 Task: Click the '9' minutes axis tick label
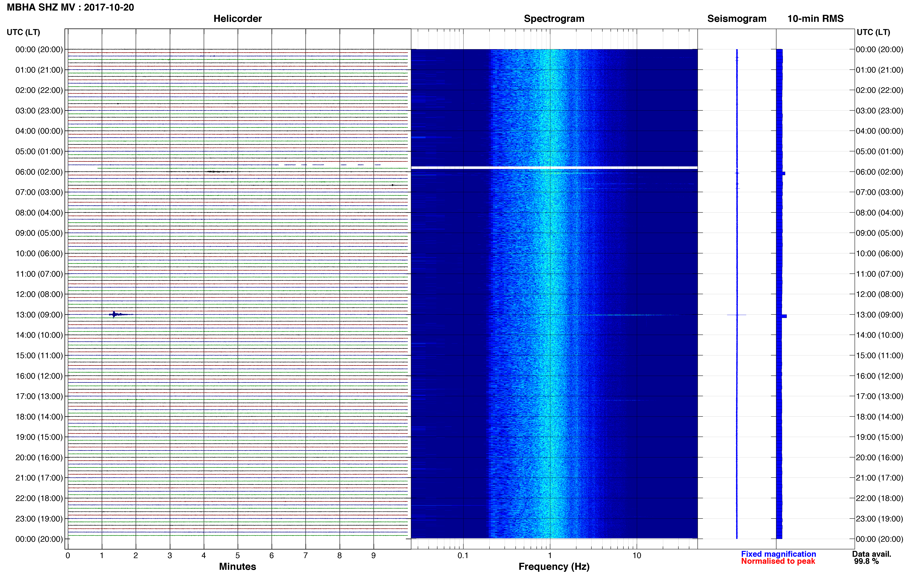click(x=373, y=555)
